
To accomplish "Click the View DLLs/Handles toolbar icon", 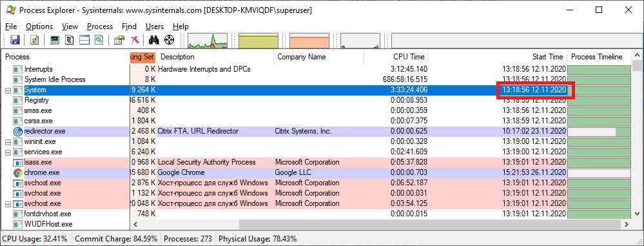I will click(x=99, y=40).
